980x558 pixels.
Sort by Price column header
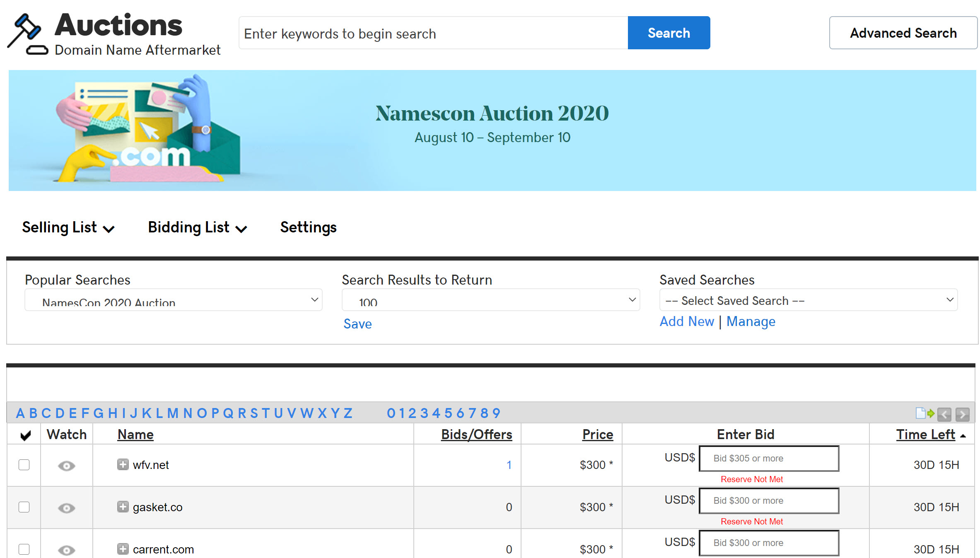coord(597,435)
